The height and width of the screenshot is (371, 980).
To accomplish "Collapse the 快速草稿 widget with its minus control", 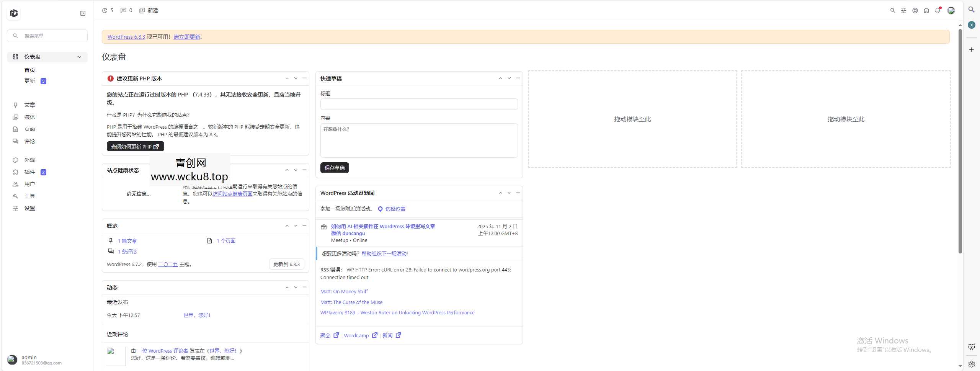I will click(x=518, y=78).
